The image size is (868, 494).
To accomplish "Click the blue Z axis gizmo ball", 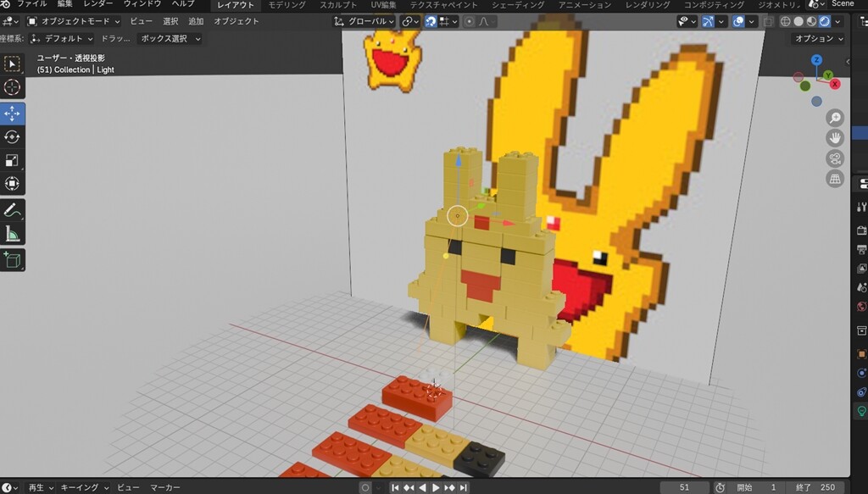I will point(816,60).
